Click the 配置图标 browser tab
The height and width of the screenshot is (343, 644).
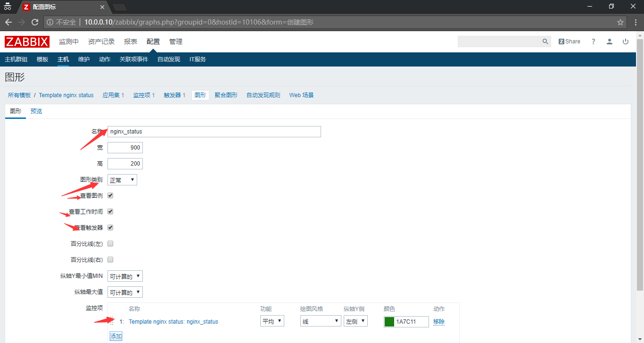64,7
